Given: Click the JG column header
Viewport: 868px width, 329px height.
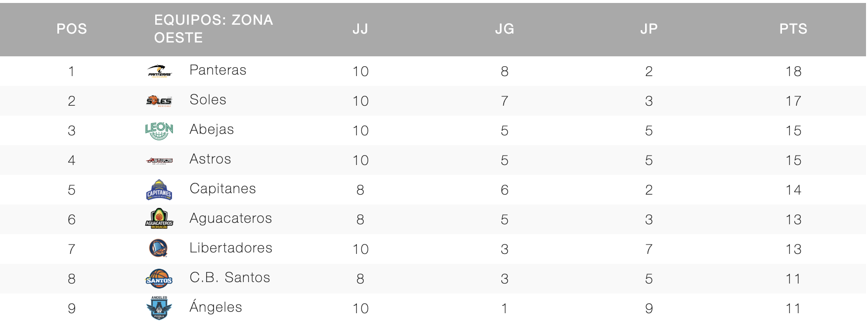Looking at the screenshot, I should point(505,29).
